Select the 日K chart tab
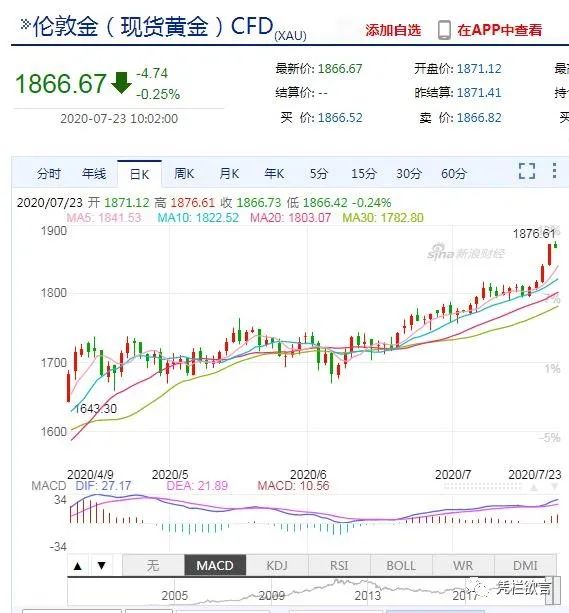The width and height of the screenshot is (569, 613). 139,174
